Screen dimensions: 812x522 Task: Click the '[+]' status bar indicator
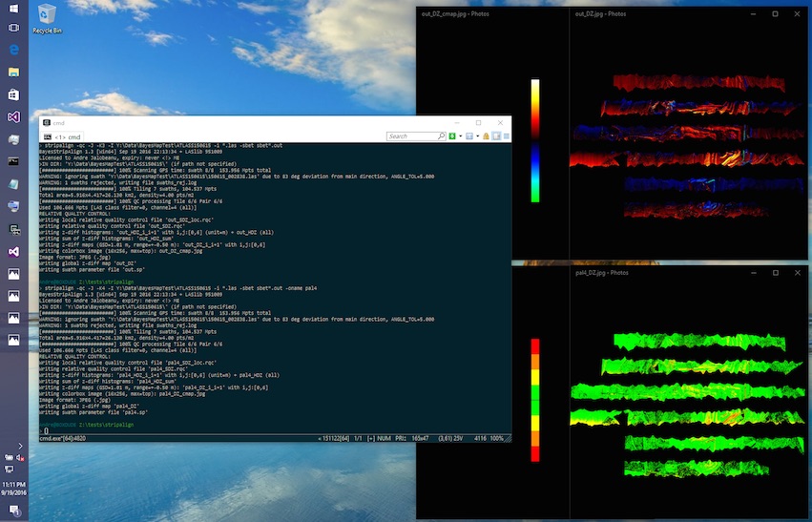371,439
